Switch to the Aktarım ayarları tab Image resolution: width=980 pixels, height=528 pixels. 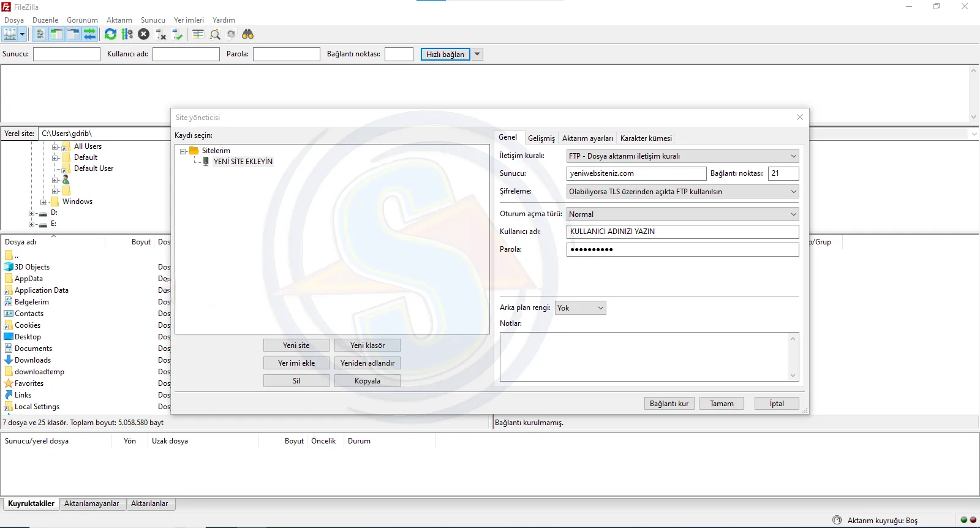(587, 138)
